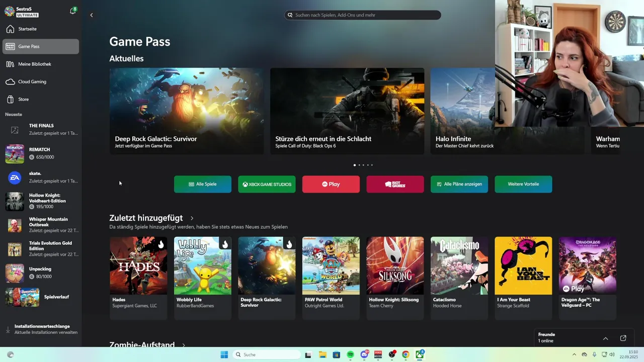Open the notifications bell icon

coord(72,11)
